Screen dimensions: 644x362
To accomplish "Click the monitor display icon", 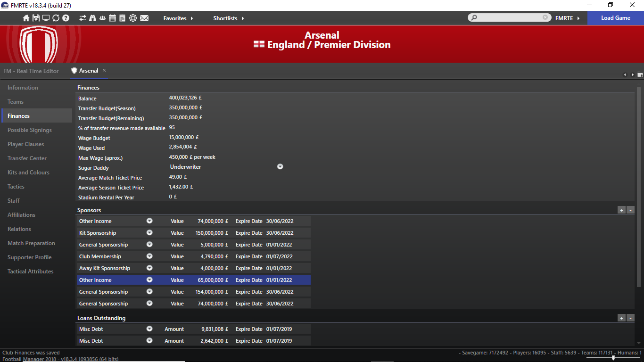I will point(46,18).
